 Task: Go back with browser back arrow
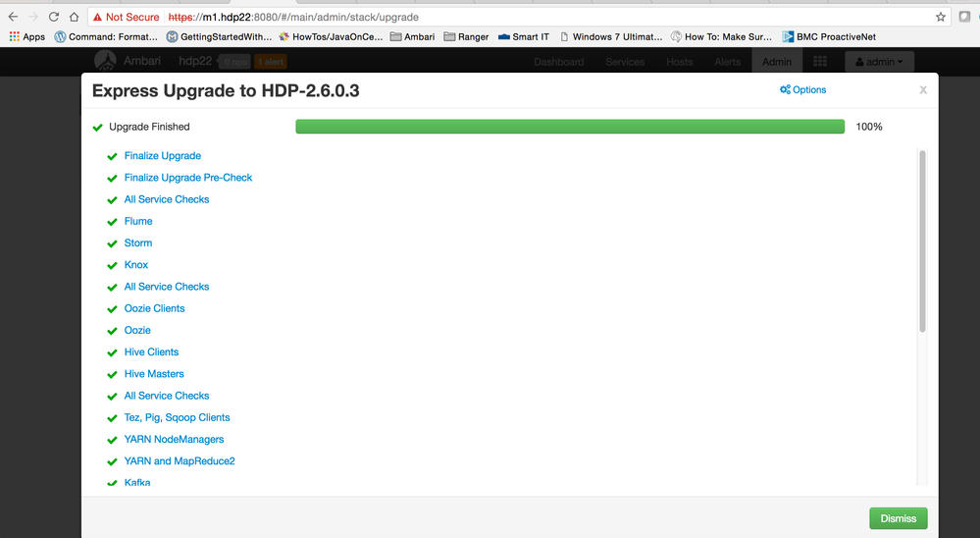13,17
